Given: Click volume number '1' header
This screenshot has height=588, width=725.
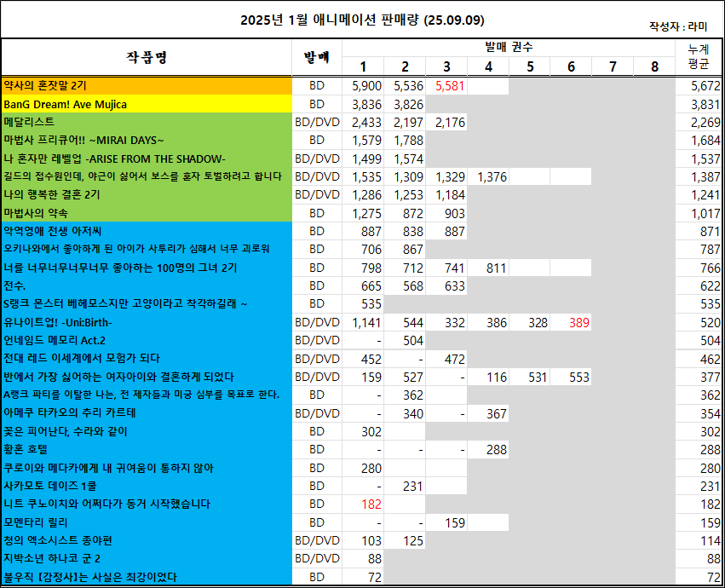Looking at the screenshot, I should [x=364, y=66].
